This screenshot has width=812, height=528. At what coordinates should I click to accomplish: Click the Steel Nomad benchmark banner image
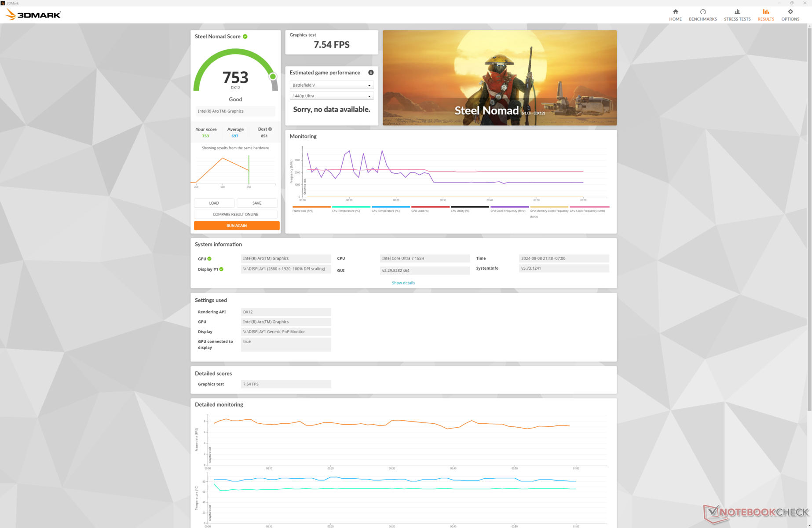coord(499,78)
